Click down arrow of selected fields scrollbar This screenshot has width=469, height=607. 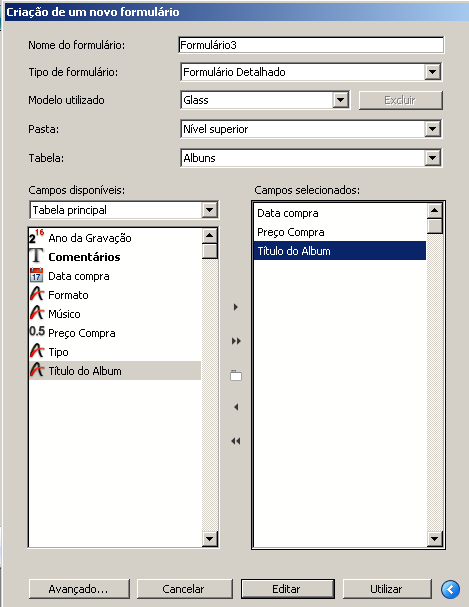(x=435, y=538)
